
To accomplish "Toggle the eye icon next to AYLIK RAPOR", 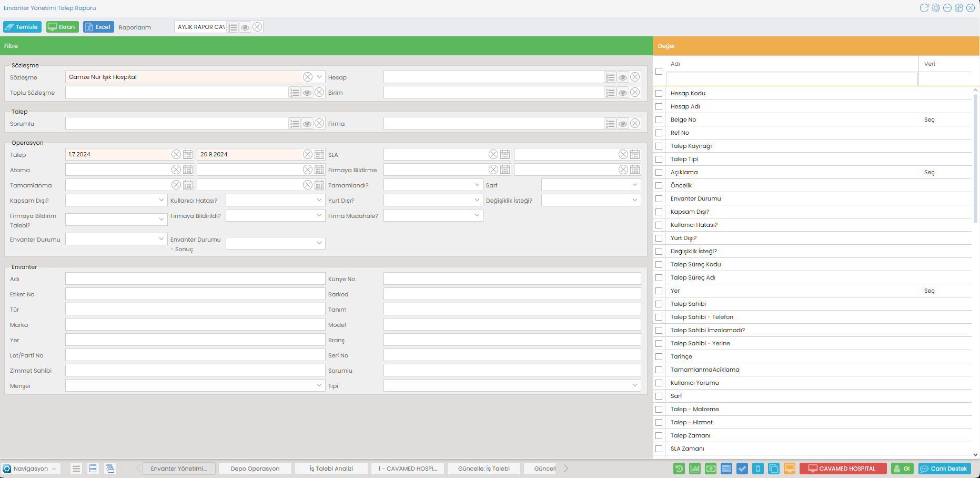I will point(245,27).
